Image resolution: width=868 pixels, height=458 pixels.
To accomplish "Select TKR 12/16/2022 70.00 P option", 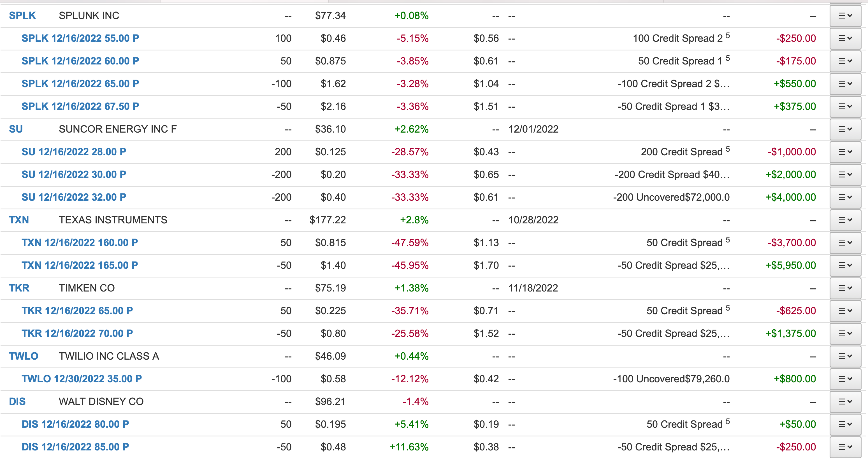I will [x=77, y=334].
